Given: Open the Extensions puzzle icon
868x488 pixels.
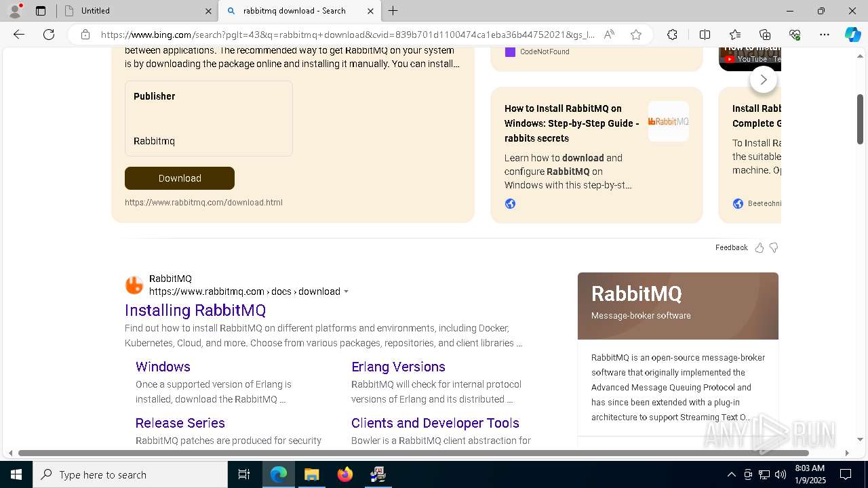Looking at the screenshot, I should [672, 35].
